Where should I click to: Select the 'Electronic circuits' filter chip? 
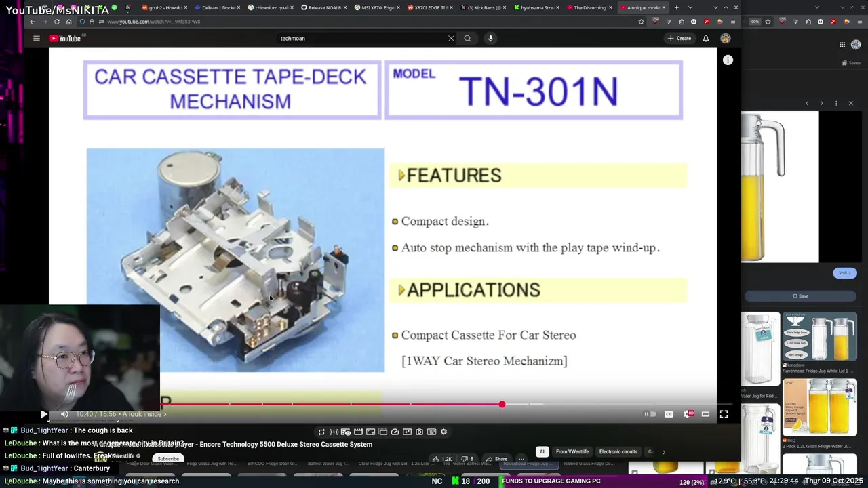coord(618,452)
